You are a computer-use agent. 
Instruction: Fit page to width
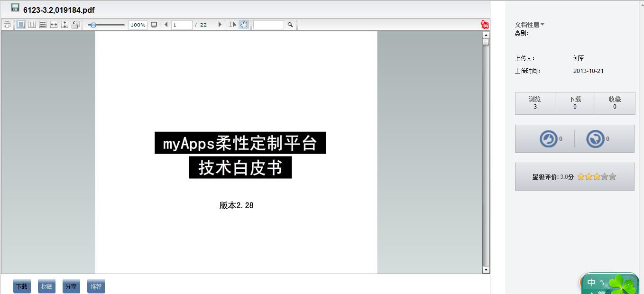point(54,25)
